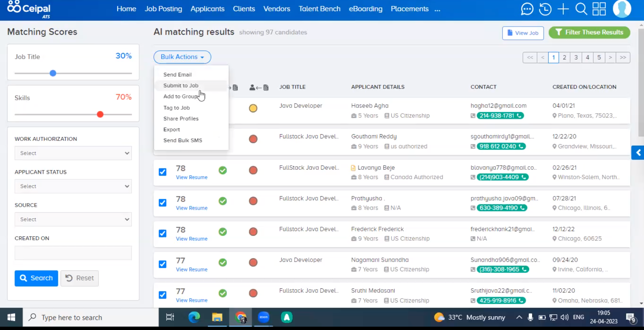Image resolution: width=644 pixels, height=330 pixels.
Task: Open the Work Authorization dropdown
Action: coord(73,153)
